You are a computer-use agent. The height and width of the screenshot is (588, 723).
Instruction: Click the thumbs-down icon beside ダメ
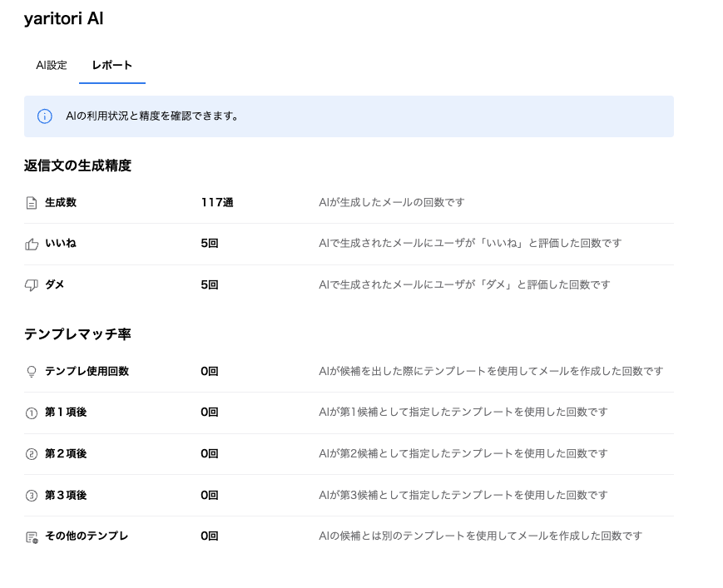point(32,285)
